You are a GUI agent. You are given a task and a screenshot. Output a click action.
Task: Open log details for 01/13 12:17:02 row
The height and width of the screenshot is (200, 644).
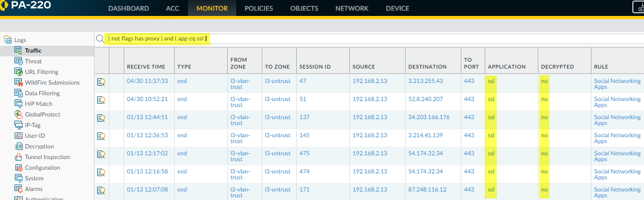pyautogui.click(x=101, y=154)
